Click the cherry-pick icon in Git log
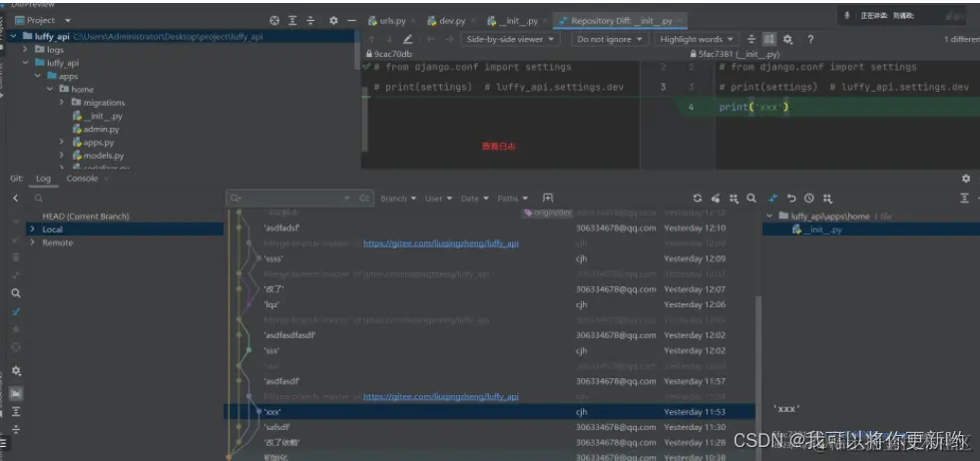Screen dimensions: 980x461 pos(716,198)
